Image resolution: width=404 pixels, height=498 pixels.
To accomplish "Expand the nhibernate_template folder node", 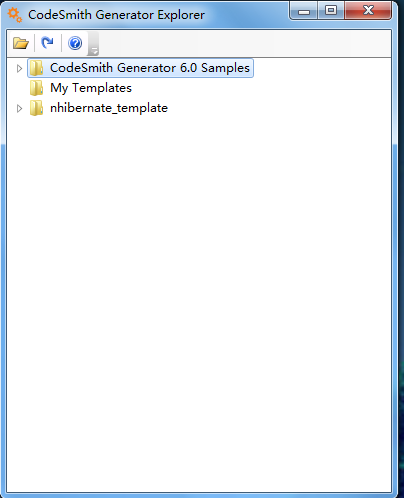I will 19,108.
